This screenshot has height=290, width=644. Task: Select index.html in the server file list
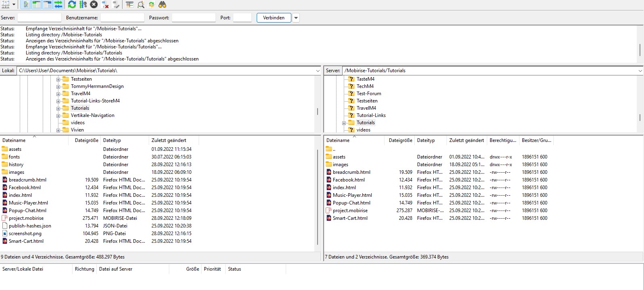344,188
